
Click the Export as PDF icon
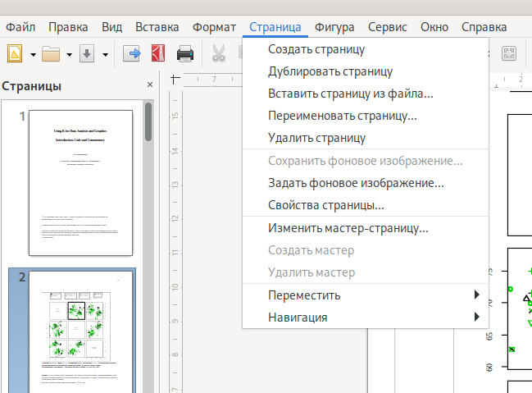[x=158, y=54]
